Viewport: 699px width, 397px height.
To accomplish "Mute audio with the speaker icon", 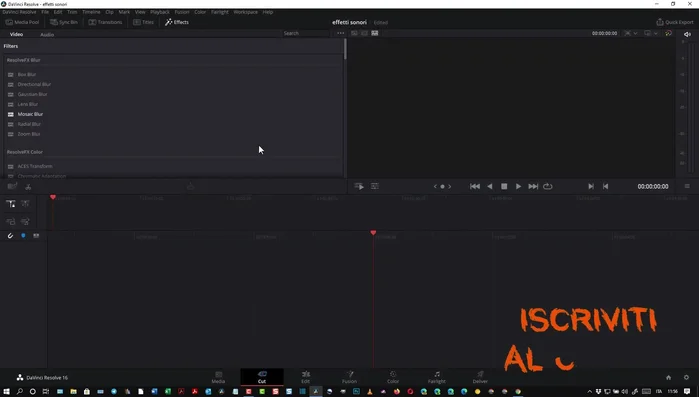I will [687, 34].
